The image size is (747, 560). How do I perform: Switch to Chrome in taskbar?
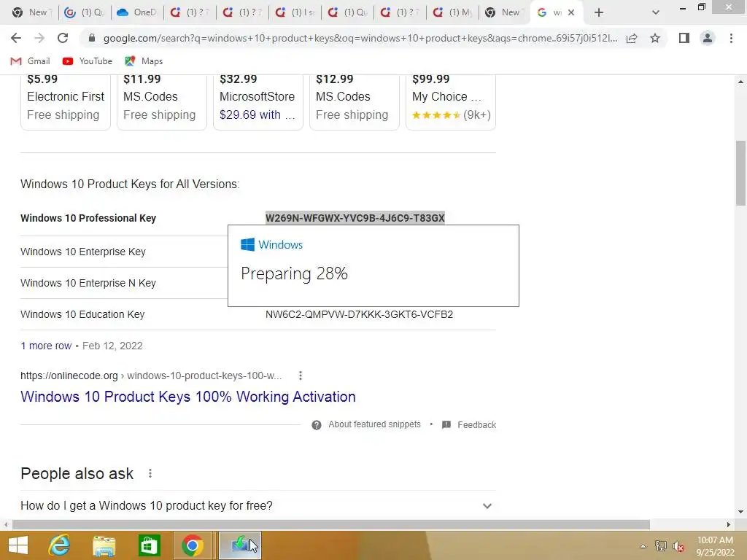click(193, 545)
